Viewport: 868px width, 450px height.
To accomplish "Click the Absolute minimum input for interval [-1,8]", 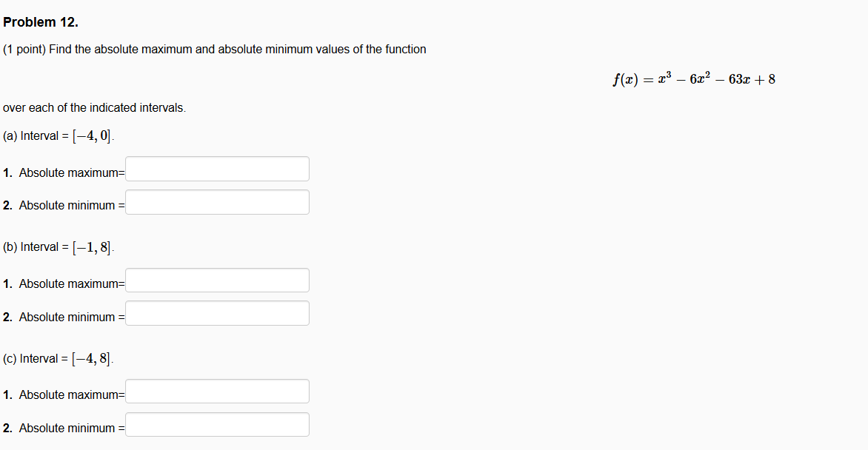I will [217, 312].
